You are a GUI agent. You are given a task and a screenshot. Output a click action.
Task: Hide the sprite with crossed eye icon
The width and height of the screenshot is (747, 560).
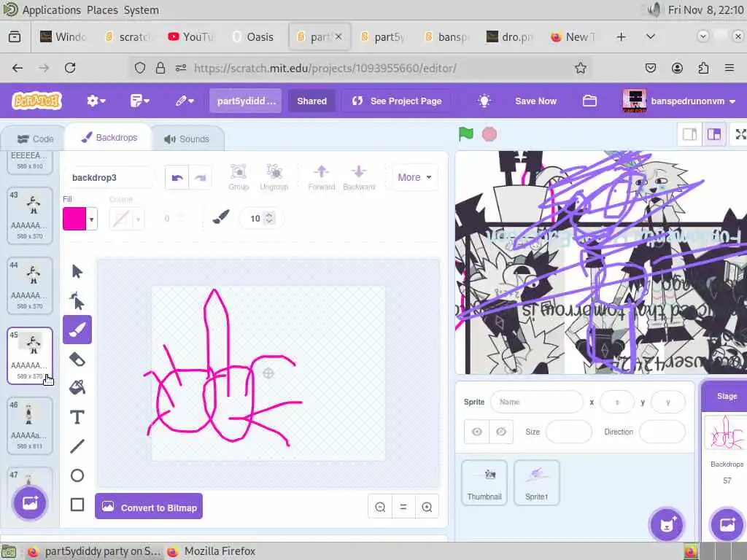coord(500,432)
